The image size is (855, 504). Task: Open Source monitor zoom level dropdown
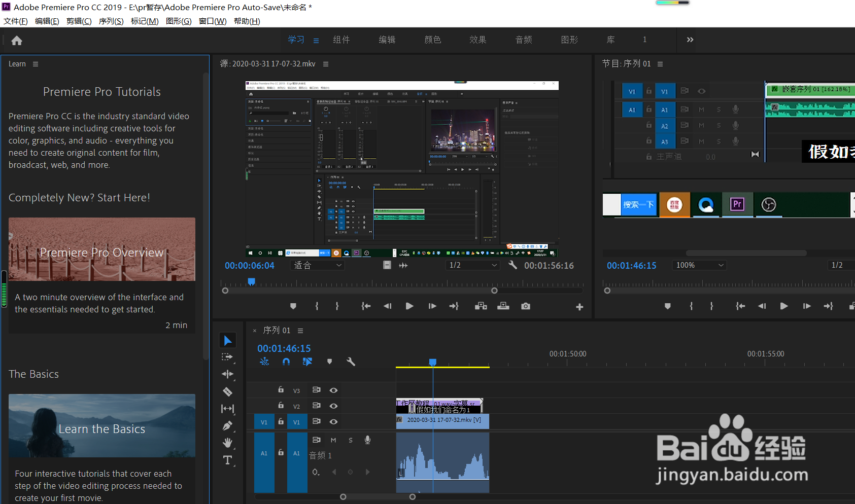tap(318, 265)
